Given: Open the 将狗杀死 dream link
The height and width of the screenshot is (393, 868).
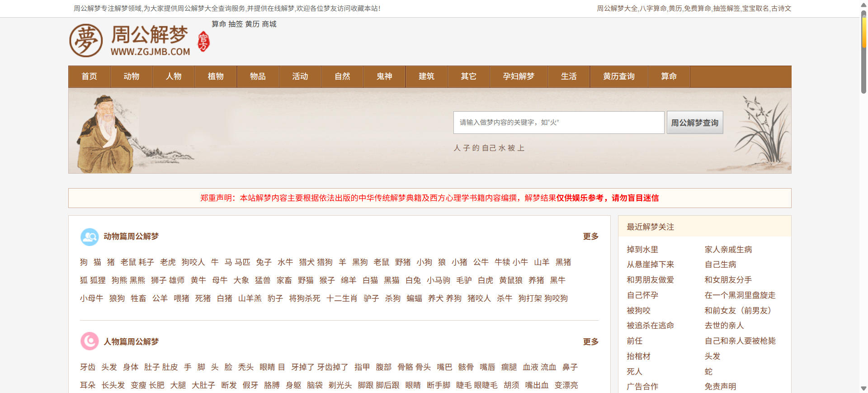Looking at the screenshot, I should 305,298.
